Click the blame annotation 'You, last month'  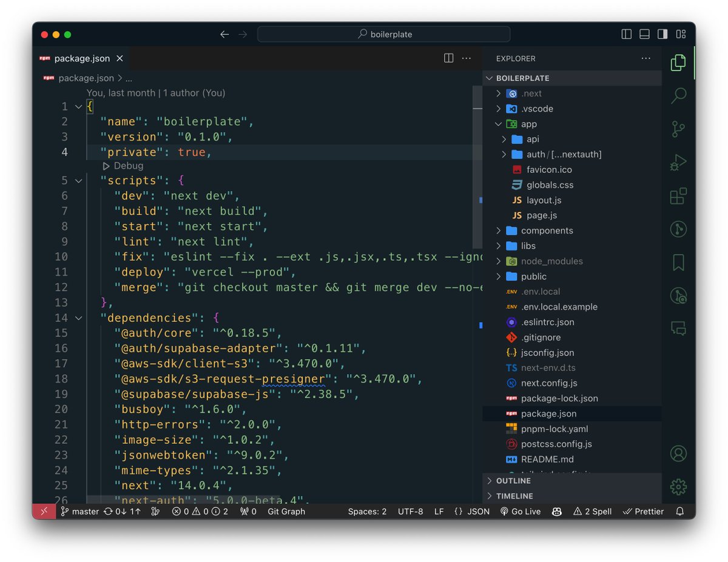pyautogui.click(x=121, y=93)
